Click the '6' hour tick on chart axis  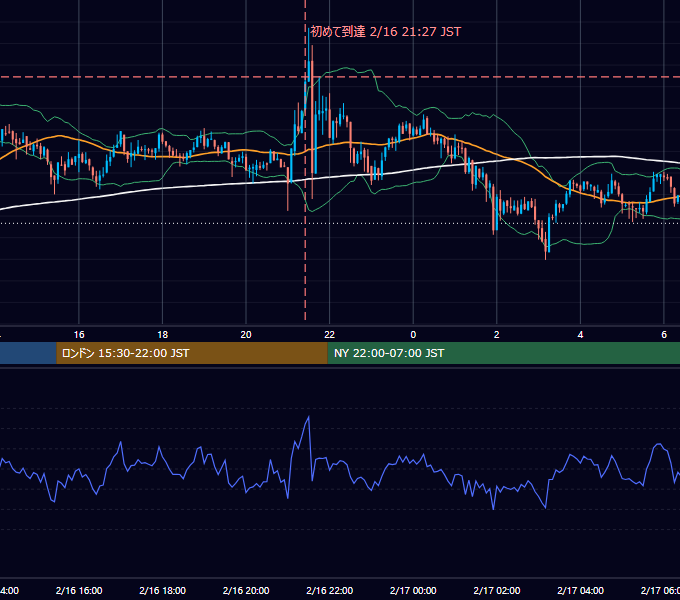(664, 335)
